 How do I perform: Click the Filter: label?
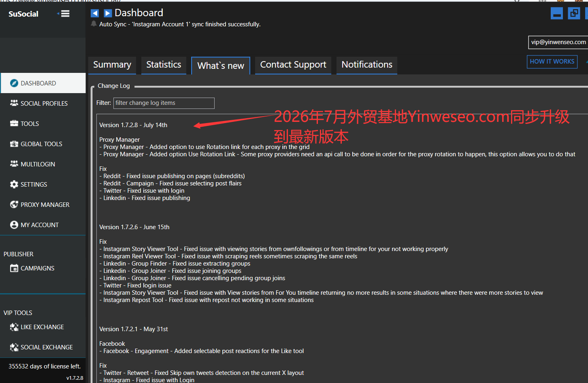(104, 103)
